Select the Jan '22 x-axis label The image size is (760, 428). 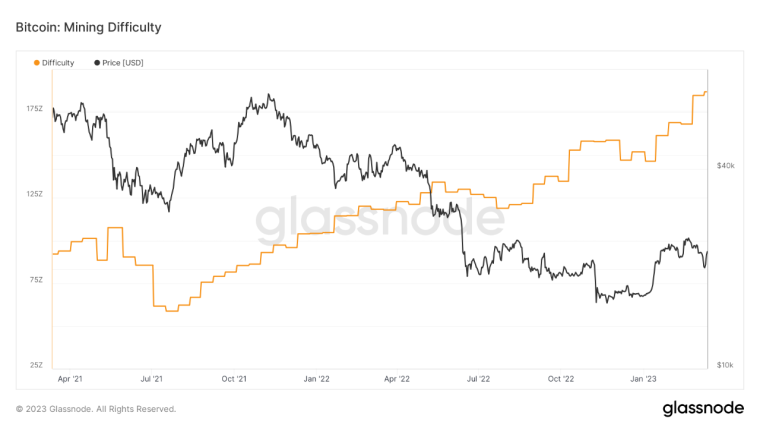tap(316, 379)
